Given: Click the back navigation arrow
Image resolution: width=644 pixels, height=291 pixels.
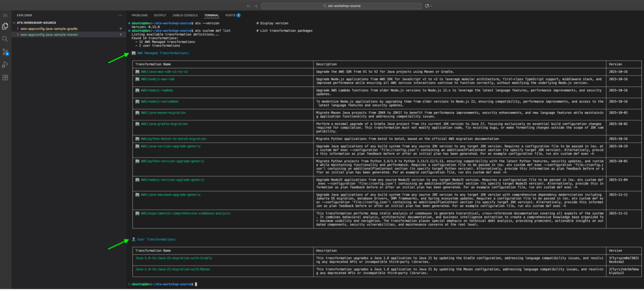Looking at the screenshot, I should point(248,6).
